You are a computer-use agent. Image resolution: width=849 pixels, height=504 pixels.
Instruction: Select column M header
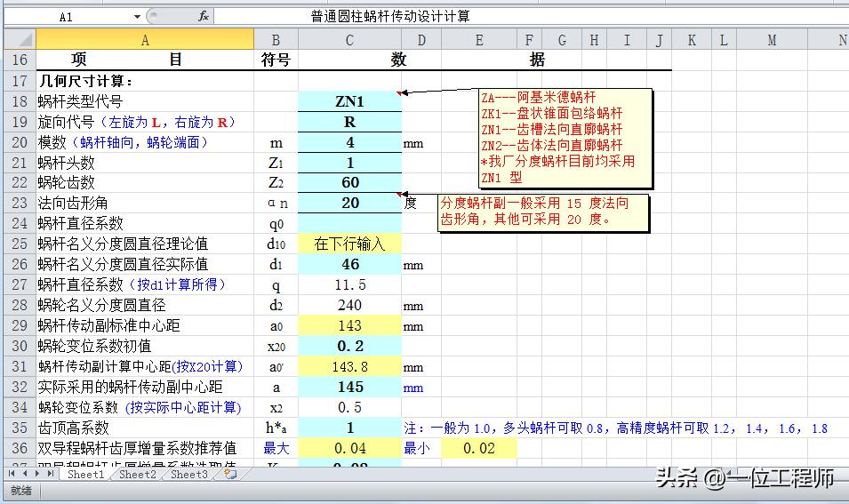coord(773,40)
